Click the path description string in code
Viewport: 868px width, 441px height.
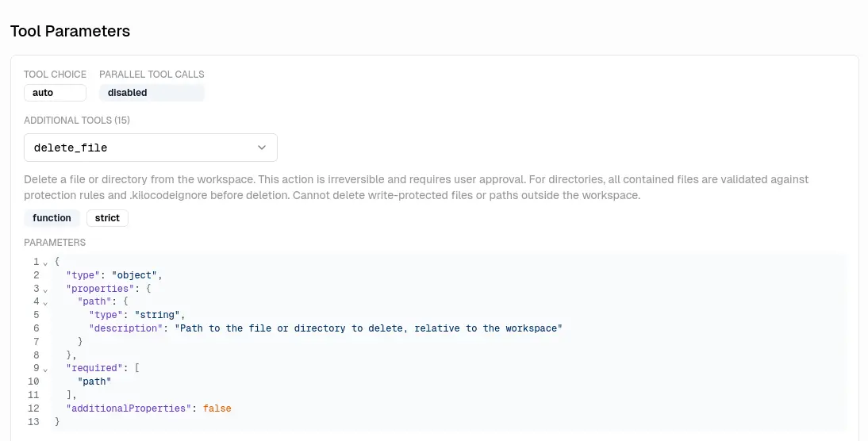tap(368, 328)
